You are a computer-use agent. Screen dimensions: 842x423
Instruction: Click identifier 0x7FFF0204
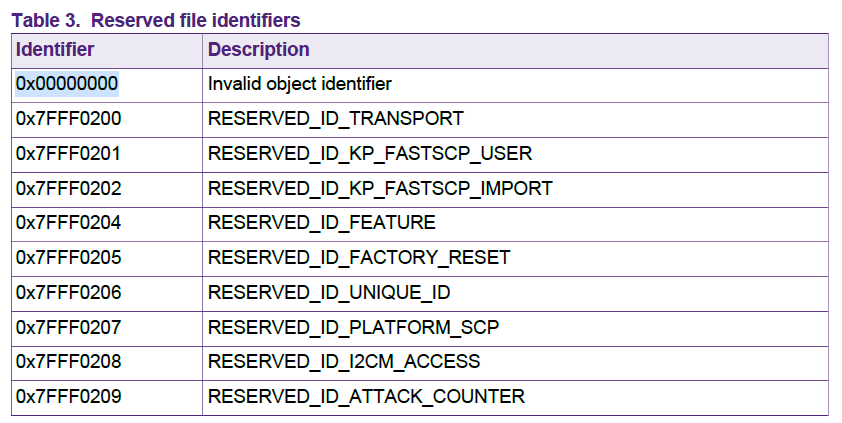coord(68,223)
